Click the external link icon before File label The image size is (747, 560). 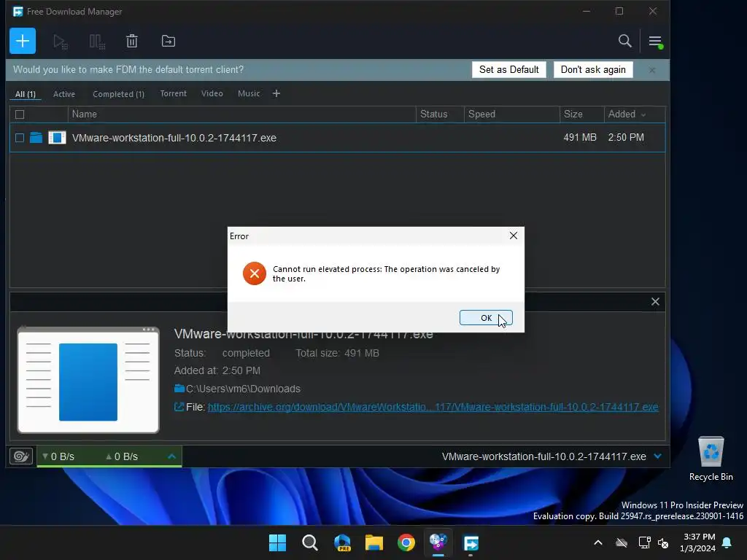(179, 407)
